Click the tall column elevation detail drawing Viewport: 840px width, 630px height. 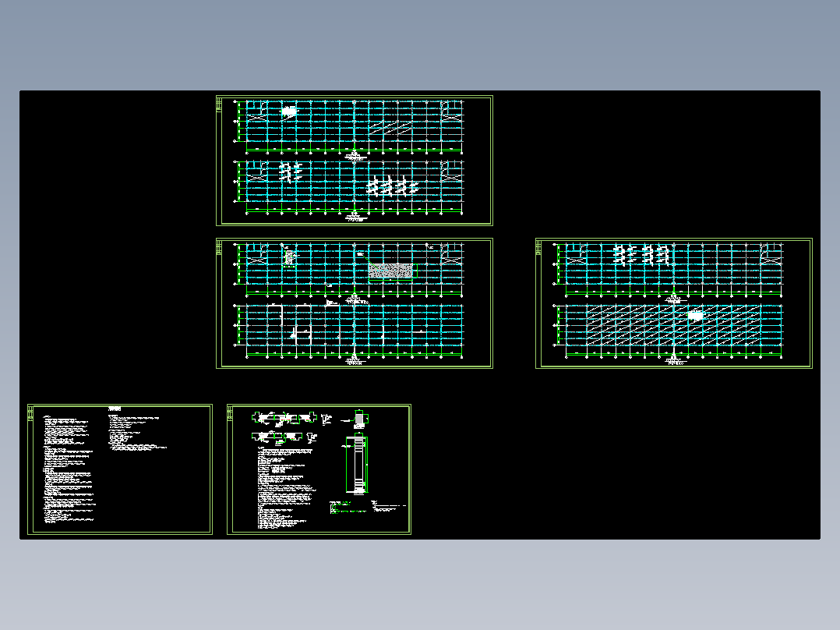[356, 465]
